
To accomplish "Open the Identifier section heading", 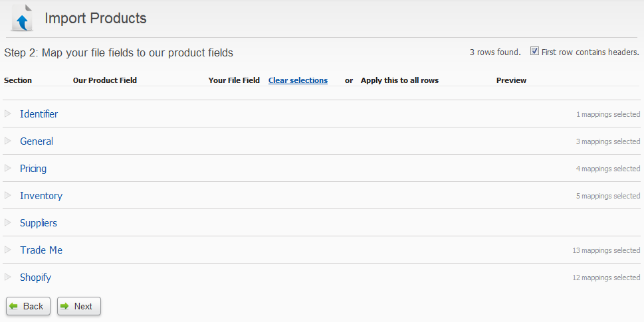I will [x=39, y=114].
